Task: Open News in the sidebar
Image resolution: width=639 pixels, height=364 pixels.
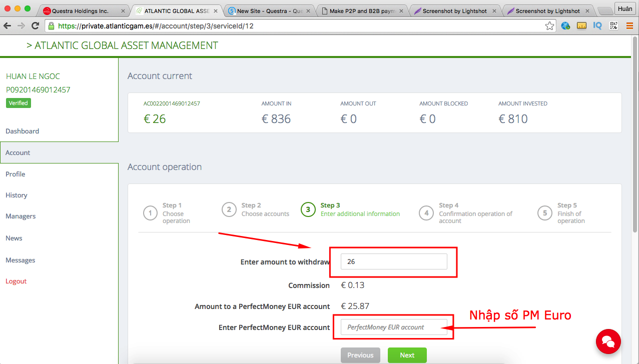Action: (x=14, y=238)
